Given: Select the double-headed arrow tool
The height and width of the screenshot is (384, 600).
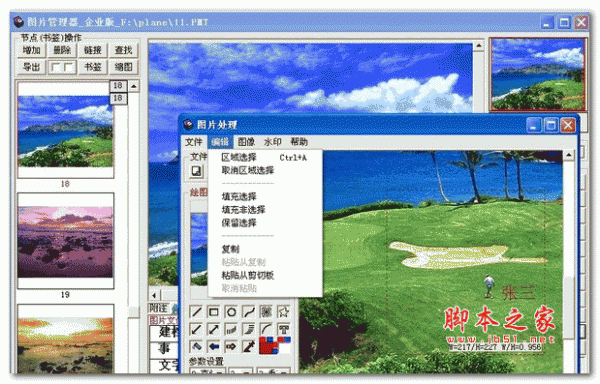Looking at the screenshot, I should click(x=214, y=329).
